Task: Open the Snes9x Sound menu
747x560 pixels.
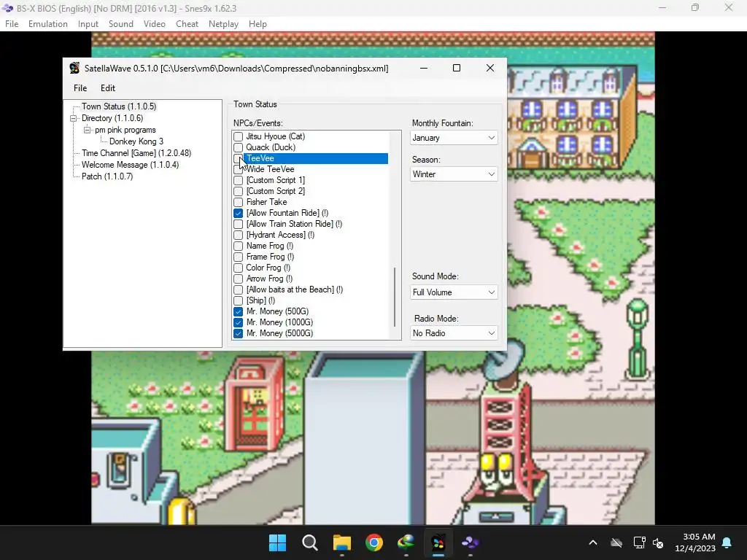Action: coord(121,24)
